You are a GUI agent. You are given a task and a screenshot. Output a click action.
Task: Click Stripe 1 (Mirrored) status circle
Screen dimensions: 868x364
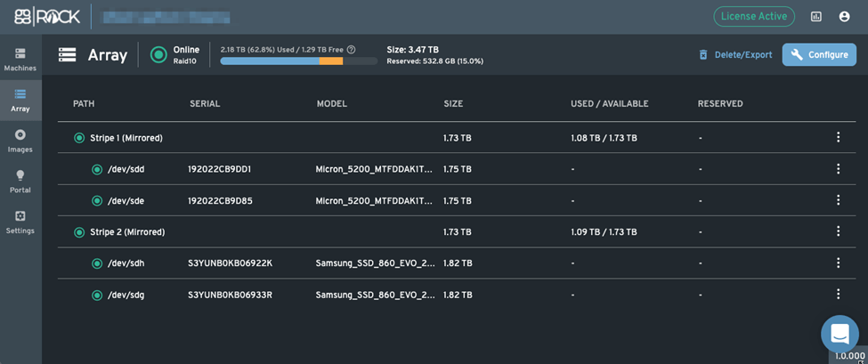point(79,138)
